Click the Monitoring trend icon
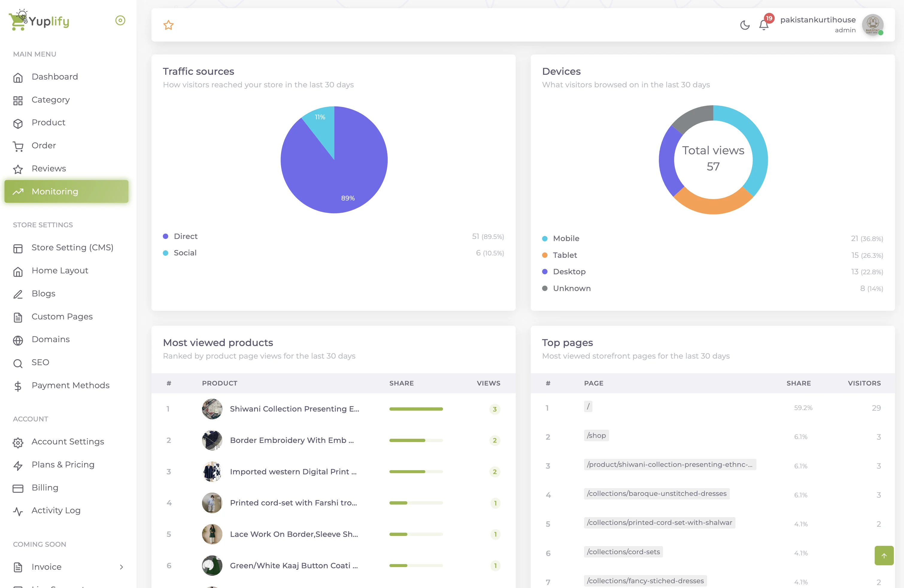The image size is (904, 588). click(18, 192)
